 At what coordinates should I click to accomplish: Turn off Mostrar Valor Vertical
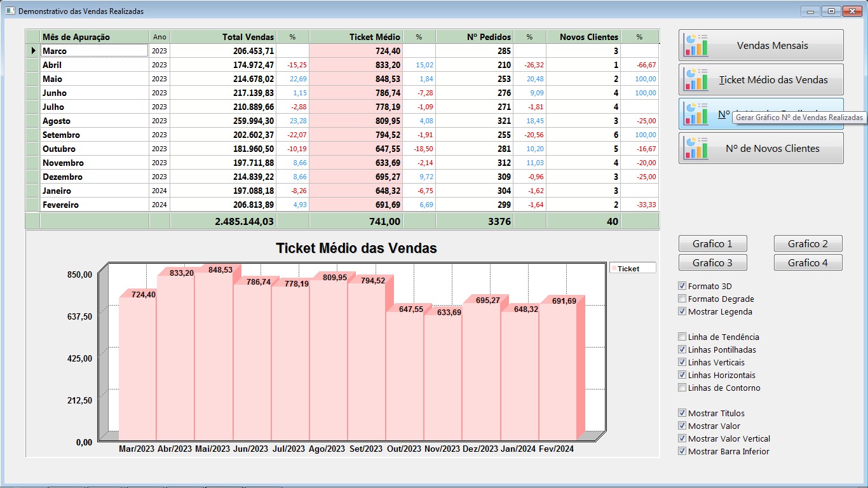pos(682,438)
